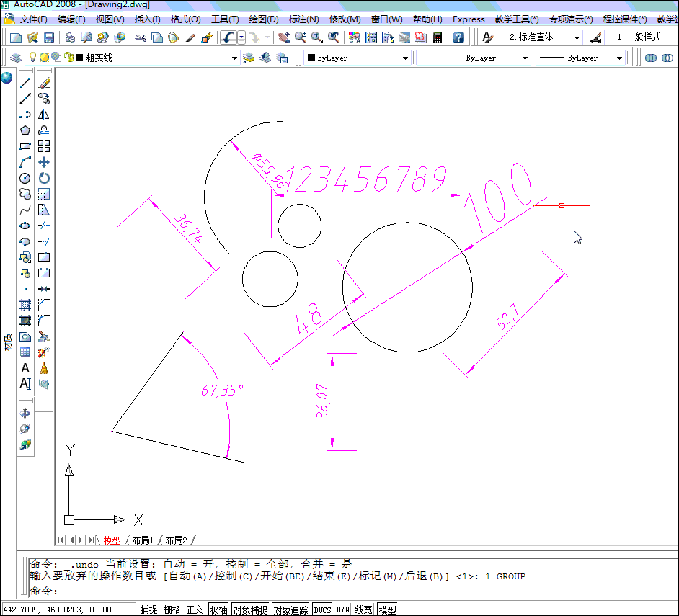Screen dimensions: 679x616
Task: Select the Erase modify tool
Action: (x=44, y=83)
